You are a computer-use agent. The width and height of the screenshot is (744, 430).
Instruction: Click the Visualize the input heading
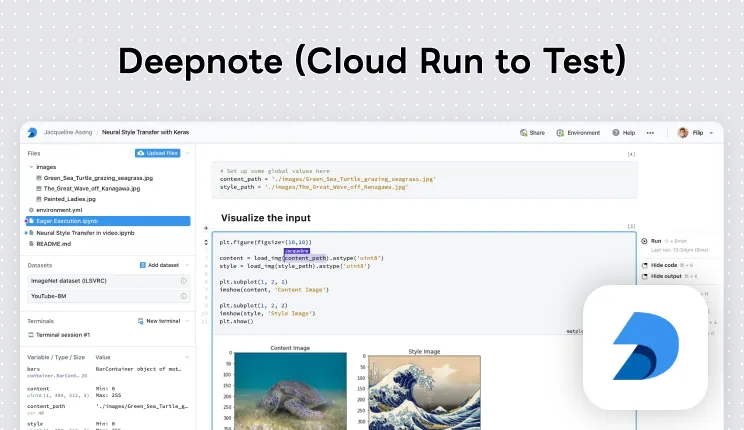(x=266, y=218)
